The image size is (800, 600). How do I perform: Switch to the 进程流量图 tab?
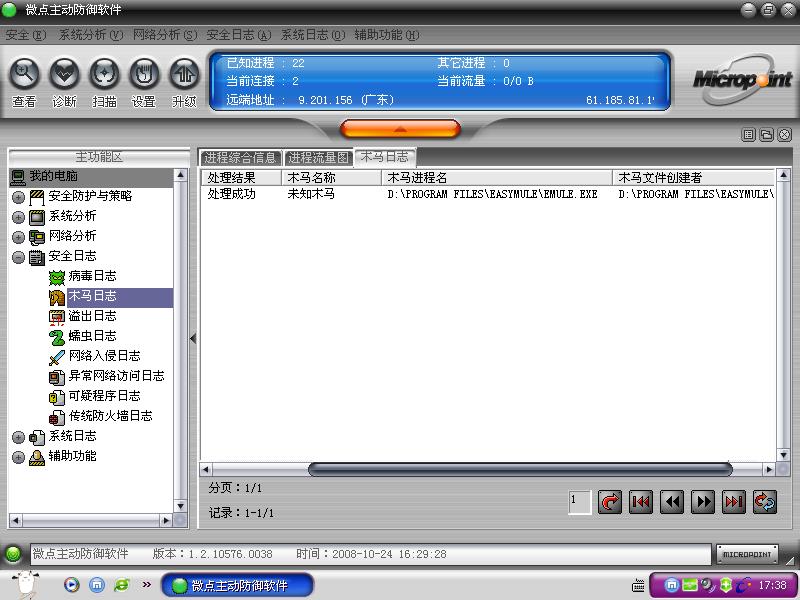[x=318, y=158]
